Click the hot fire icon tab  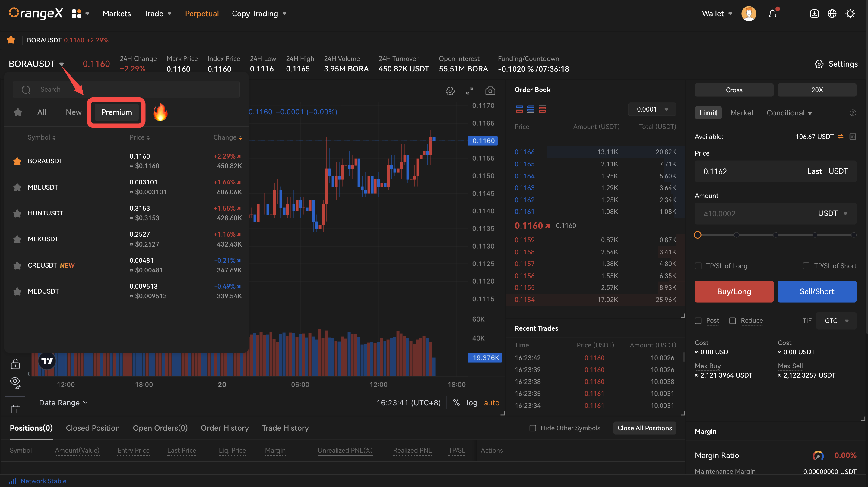(160, 112)
